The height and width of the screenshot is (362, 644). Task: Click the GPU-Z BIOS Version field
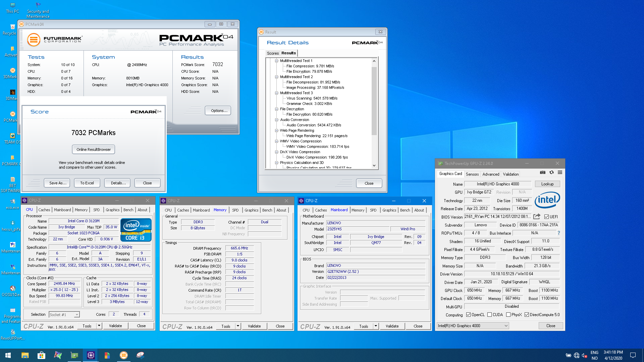[x=498, y=217]
